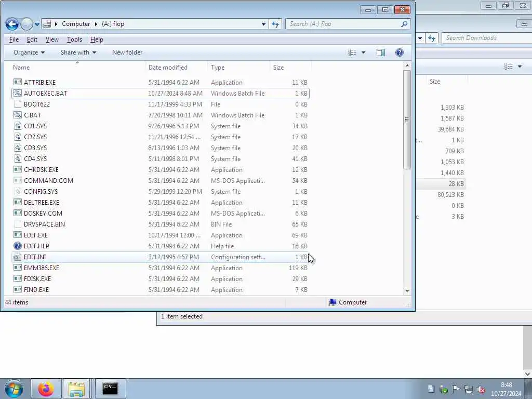Go back with the blue Back arrow
This screenshot has height=399, width=532.
click(x=12, y=24)
